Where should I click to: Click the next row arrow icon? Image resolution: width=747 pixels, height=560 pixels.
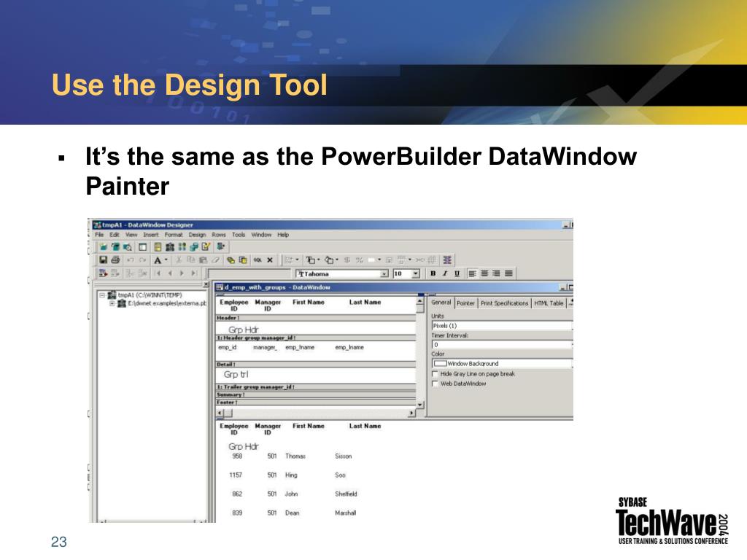[182, 273]
